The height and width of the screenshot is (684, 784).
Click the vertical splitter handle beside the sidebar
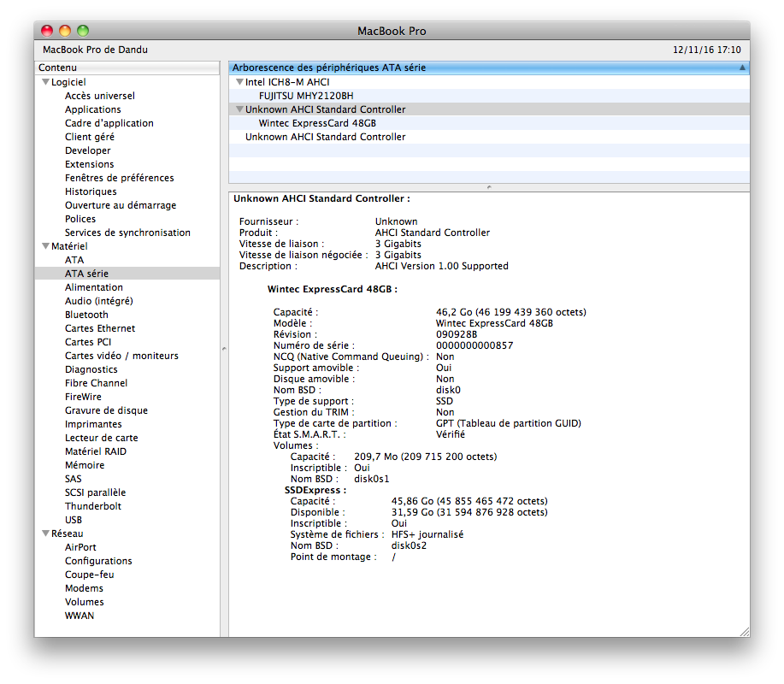[x=224, y=349]
